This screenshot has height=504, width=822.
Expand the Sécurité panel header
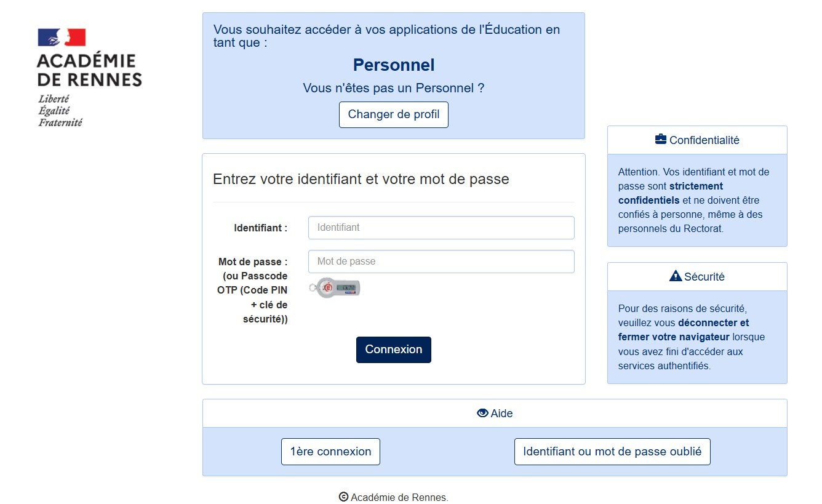[x=697, y=275]
